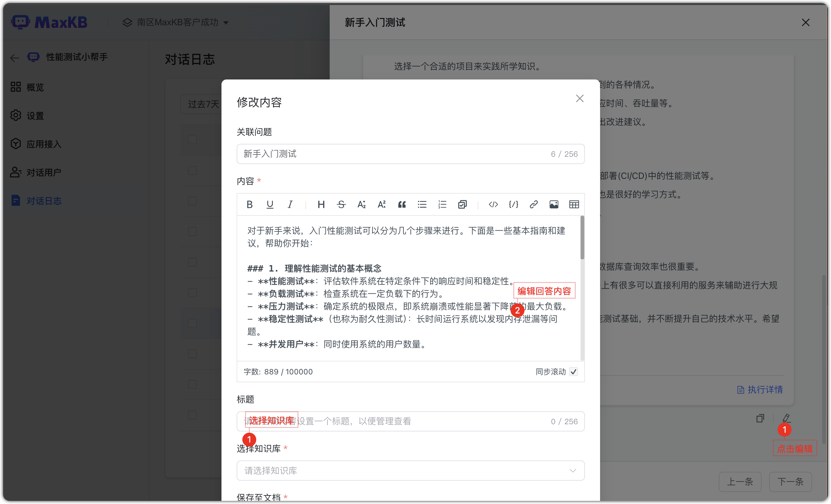The width and height of the screenshot is (831, 504).
Task: Insert table using table icon
Action: (574, 204)
